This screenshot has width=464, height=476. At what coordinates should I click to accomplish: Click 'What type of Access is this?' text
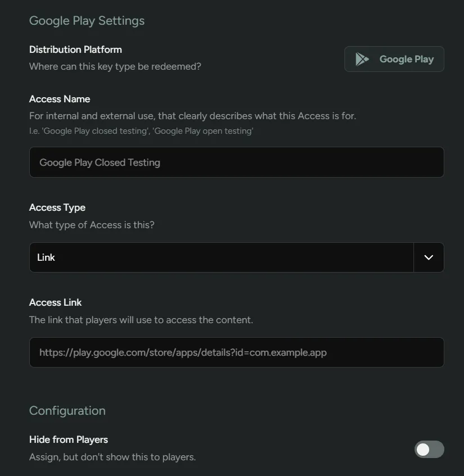click(92, 225)
